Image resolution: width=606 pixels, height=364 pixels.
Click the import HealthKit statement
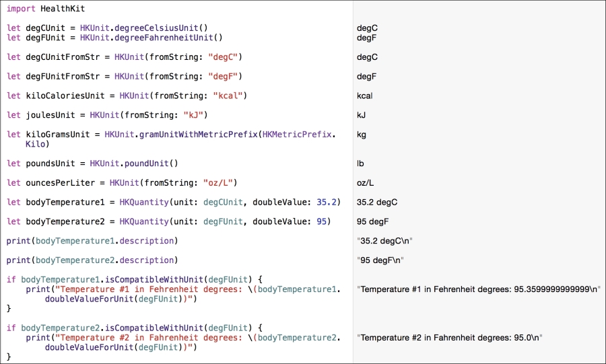(x=45, y=9)
